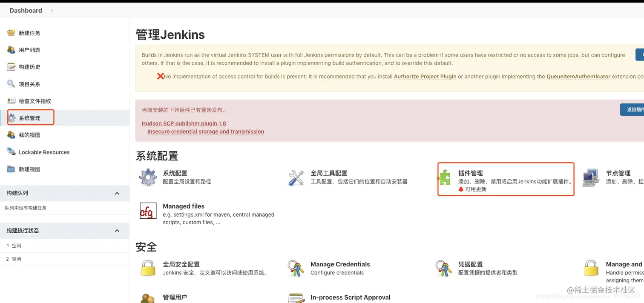Click the 新建视图 folder icon
This screenshot has width=644, height=303.
[11, 169]
